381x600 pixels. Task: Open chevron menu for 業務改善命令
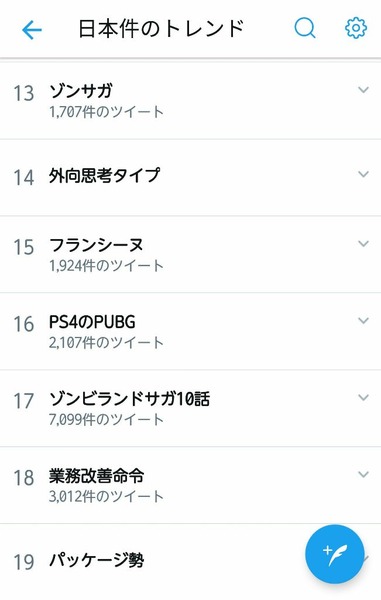tap(363, 474)
